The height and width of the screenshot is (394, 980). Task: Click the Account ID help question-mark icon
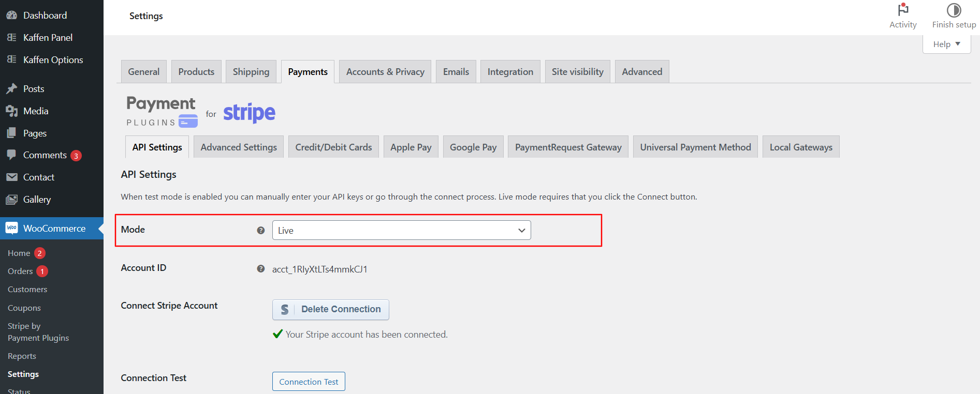(261, 269)
